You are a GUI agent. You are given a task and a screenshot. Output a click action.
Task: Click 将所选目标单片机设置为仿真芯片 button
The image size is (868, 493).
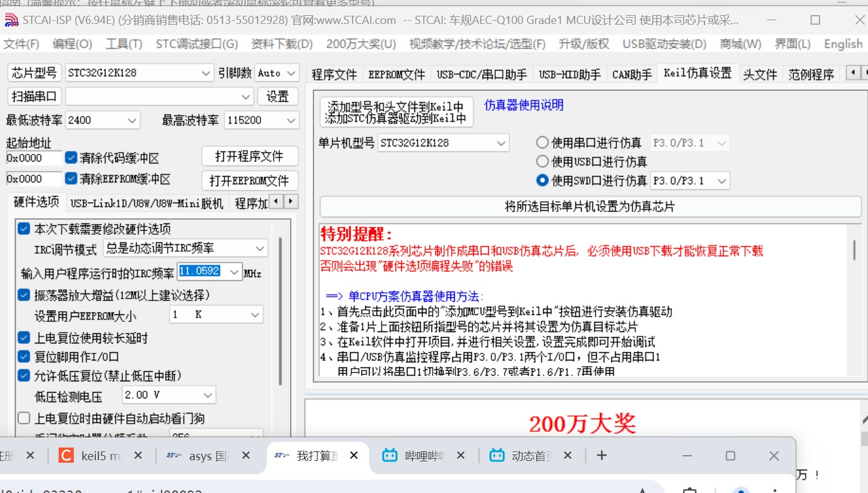tap(590, 206)
